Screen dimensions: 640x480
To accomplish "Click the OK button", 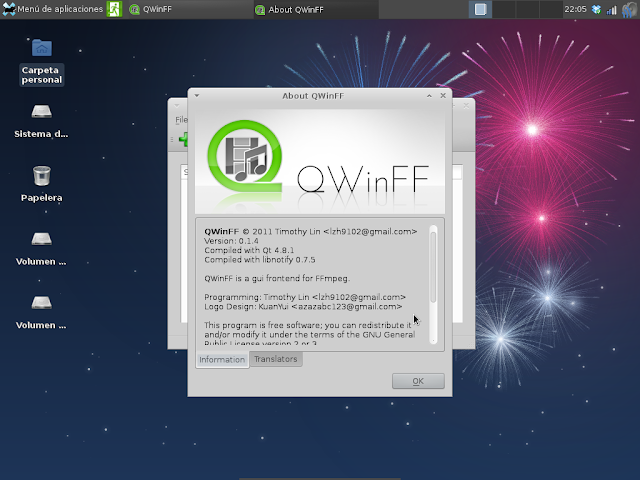I will click(x=418, y=381).
